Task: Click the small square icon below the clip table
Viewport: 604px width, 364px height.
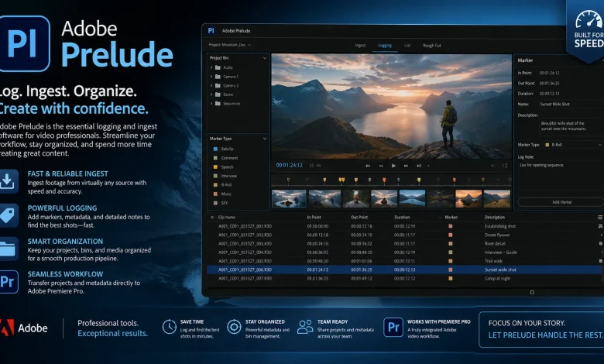Action: click(532, 292)
